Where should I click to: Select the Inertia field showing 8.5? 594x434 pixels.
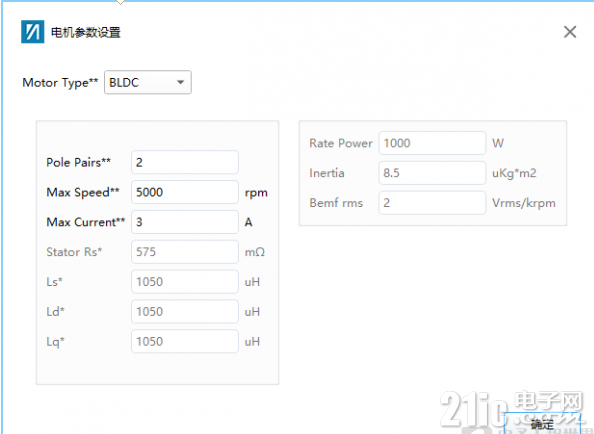[432, 173]
